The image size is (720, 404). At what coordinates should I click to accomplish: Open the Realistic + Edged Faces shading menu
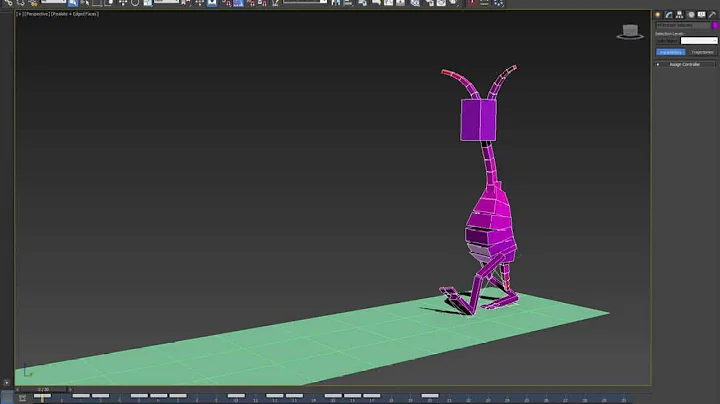click(x=75, y=14)
